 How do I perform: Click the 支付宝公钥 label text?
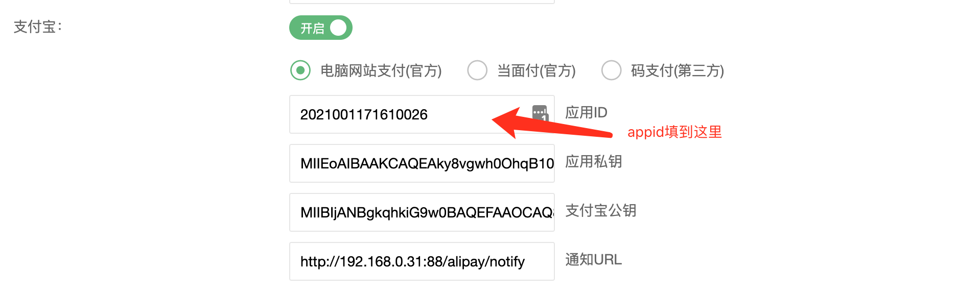tap(600, 210)
